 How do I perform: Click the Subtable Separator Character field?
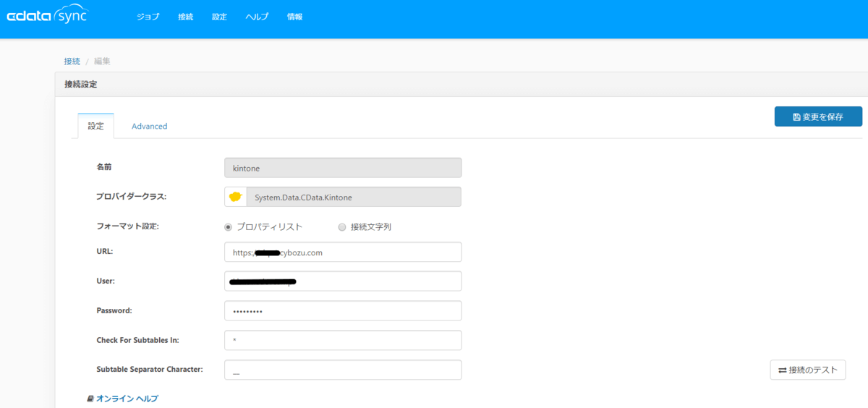pos(343,370)
